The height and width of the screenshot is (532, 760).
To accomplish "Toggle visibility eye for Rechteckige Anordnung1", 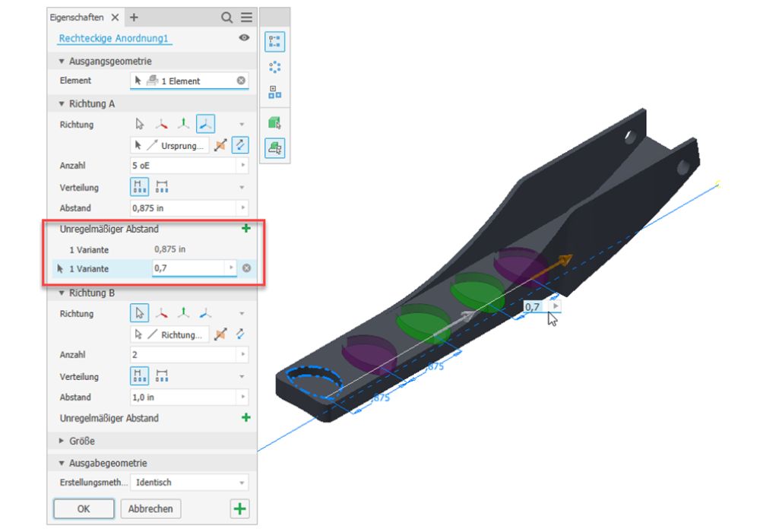I will pos(244,37).
